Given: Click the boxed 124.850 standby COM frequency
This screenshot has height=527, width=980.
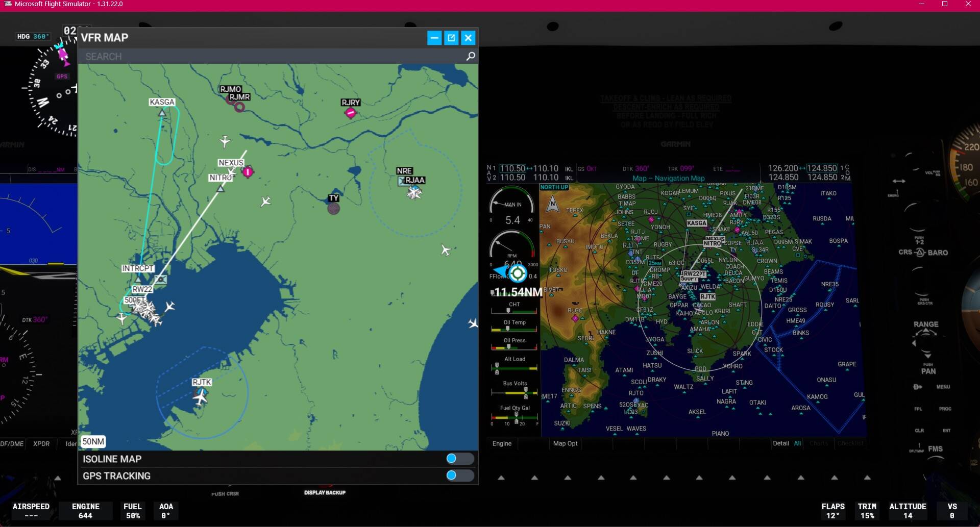Looking at the screenshot, I should pyautogui.click(x=822, y=168).
